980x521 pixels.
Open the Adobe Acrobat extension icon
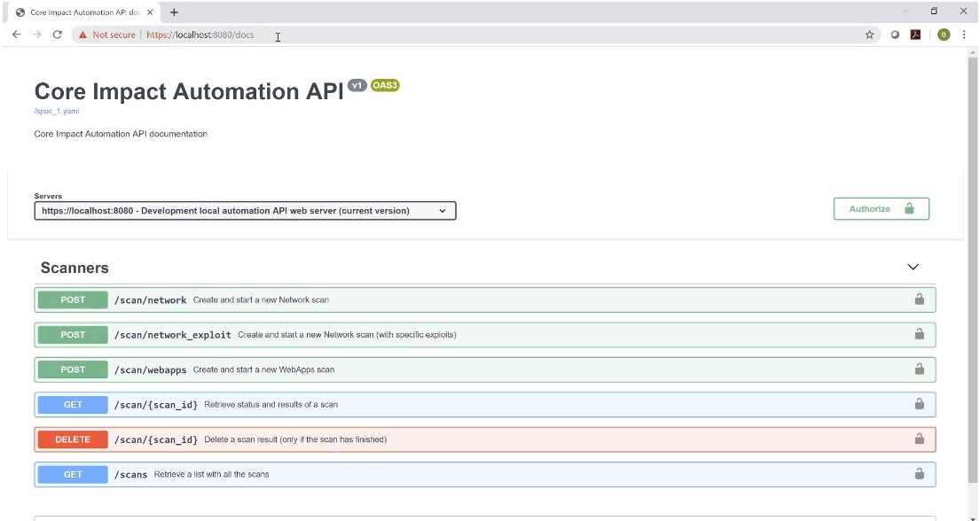pyautogui.click(x=915, y=35)
